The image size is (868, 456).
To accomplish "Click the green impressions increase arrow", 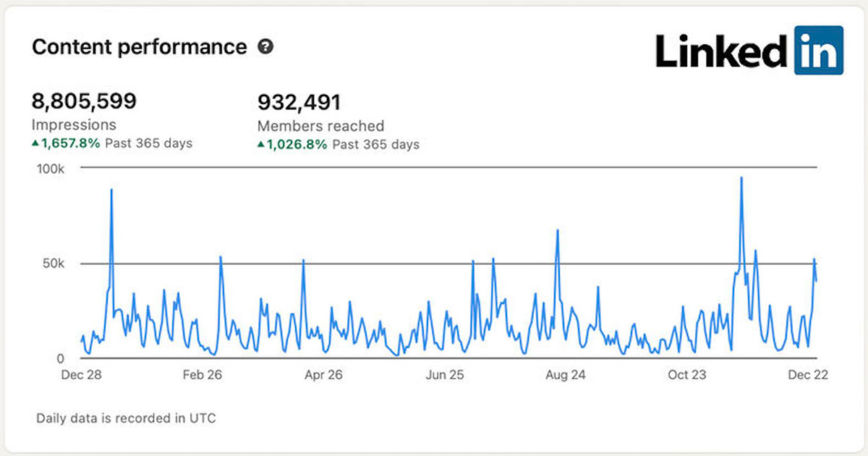I will tap(35, 143).
